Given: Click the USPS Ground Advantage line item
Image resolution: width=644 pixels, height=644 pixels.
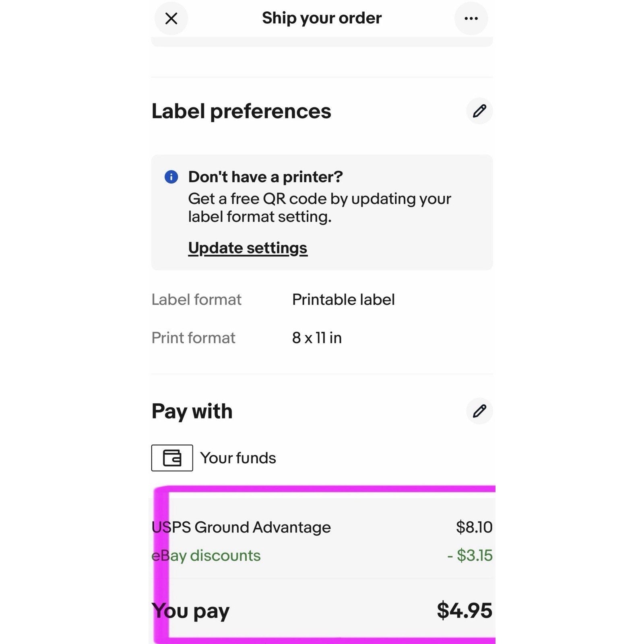Looking at the screenshot, I should [x=241, y=527].
